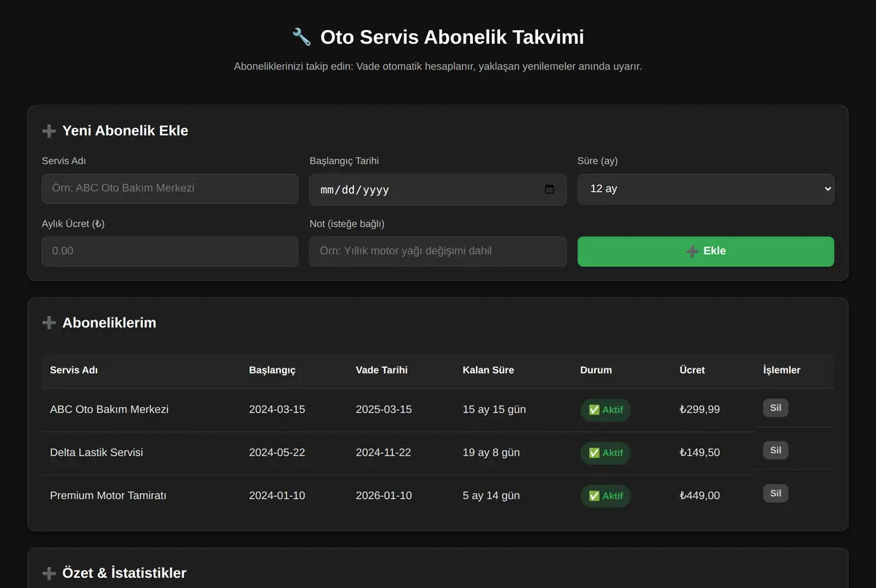Click the Aktif badge for ABC Oto Bakım Merkezi

[605, 410]
